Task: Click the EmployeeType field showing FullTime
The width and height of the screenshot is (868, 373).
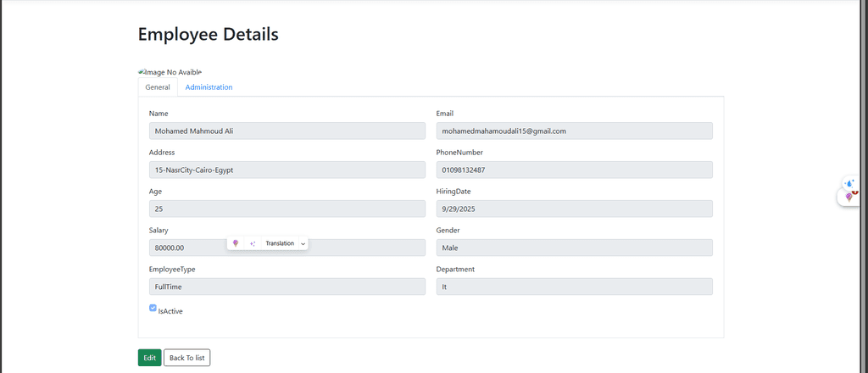Action: pyautogui.click(x=287, y=287)
